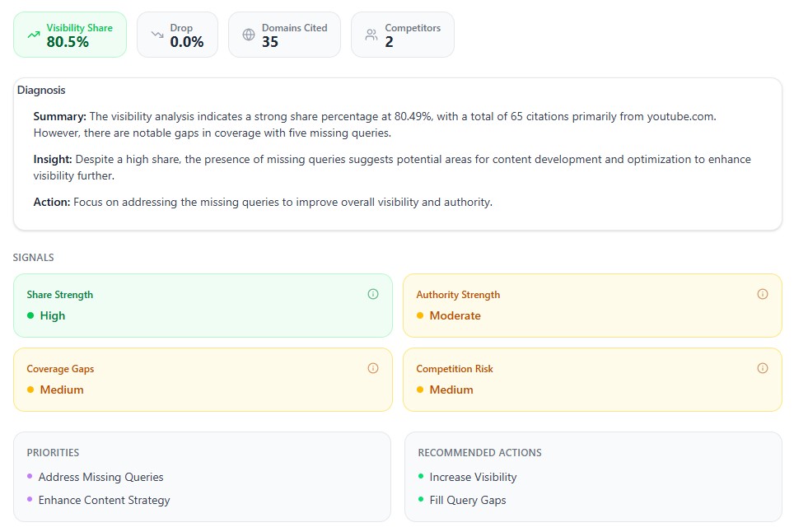Image resolution: width=794 pixels, height=532 pixels.
Task: Click the Moderate status value
Action: coord(455,315)
